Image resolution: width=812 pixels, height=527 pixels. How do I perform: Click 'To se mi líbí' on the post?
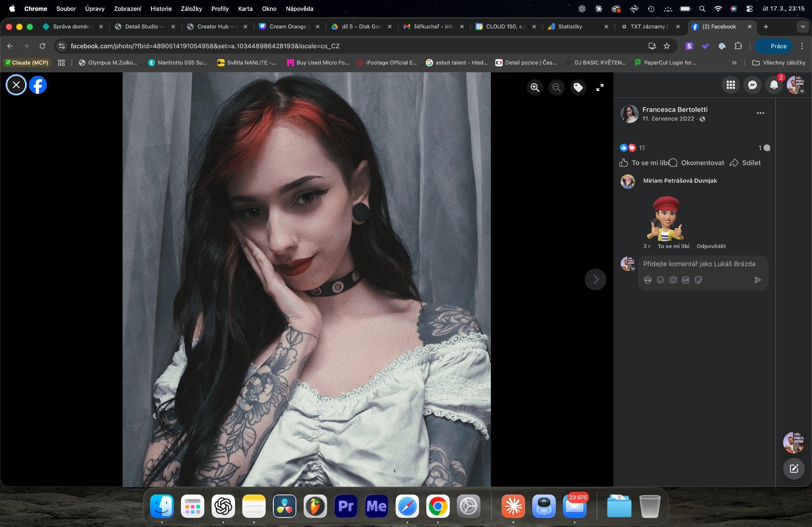[x=644, y=163]
